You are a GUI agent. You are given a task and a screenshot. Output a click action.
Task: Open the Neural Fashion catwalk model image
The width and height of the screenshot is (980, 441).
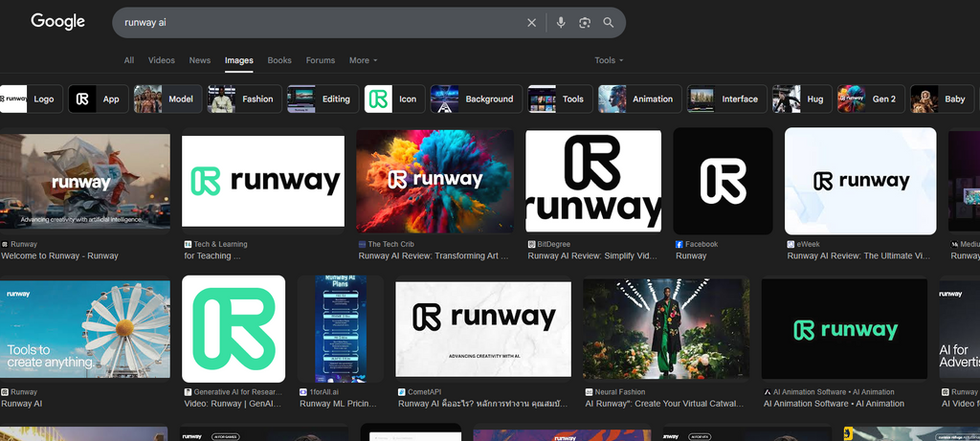point(666,329)
